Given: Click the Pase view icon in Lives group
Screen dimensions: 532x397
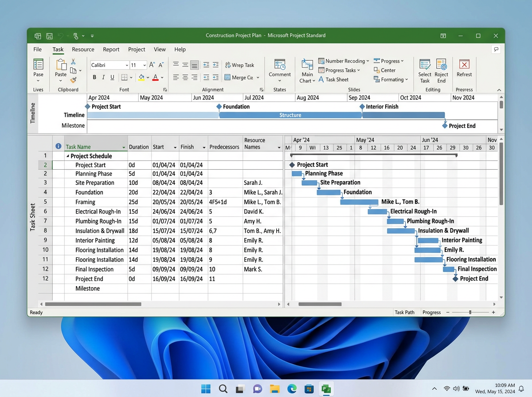Looking at the screenshot, I should click(39, 64).
